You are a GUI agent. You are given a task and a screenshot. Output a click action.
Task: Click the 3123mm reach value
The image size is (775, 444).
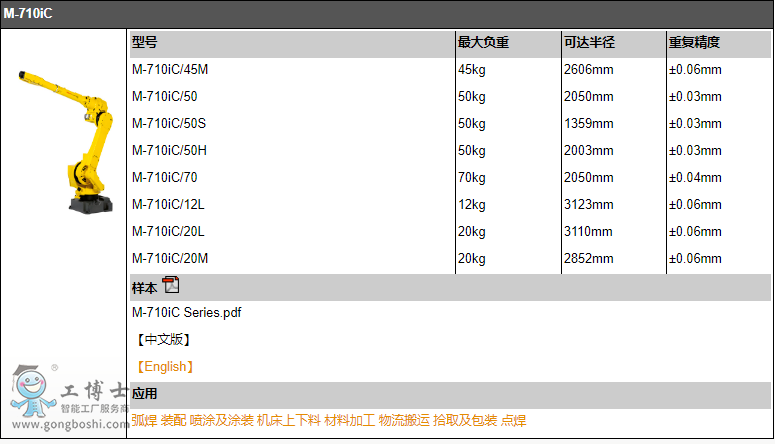pos(589,204)
